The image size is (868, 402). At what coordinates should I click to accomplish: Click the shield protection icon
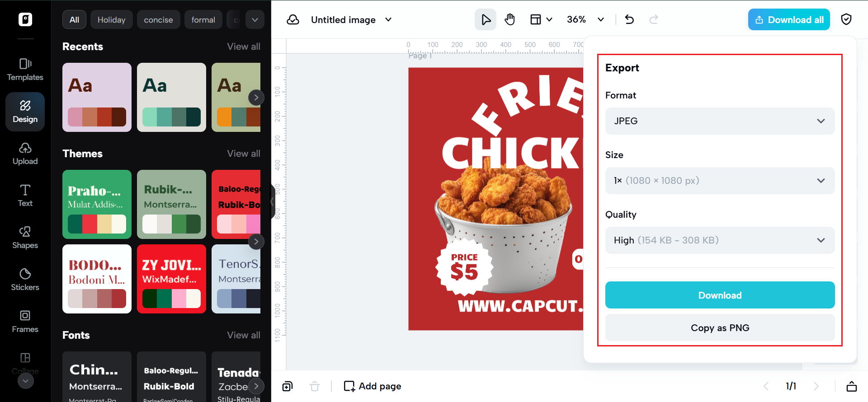click(x=846, y=19)
